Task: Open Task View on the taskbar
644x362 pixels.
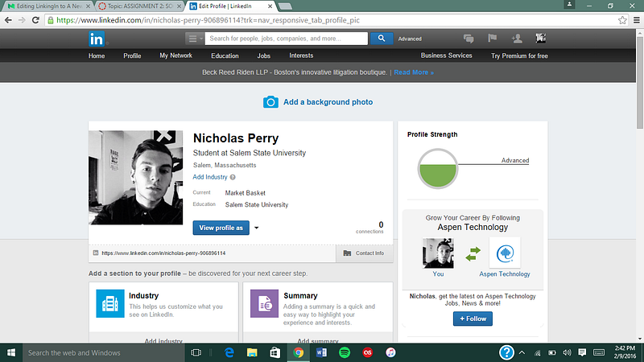Action: (196, 352)
